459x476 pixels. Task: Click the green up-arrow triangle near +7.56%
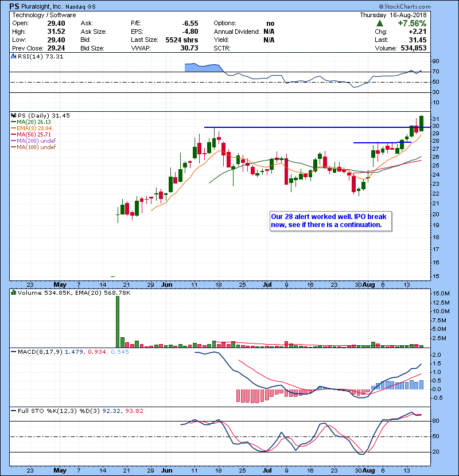tap(379, 24)
